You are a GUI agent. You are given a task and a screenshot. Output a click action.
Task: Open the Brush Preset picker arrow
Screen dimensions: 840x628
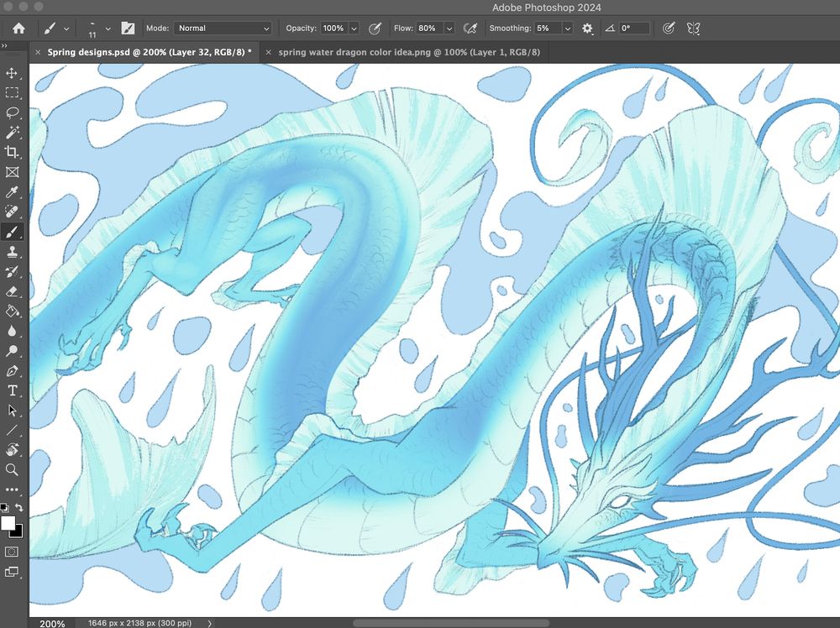click(x=108, y=28)
